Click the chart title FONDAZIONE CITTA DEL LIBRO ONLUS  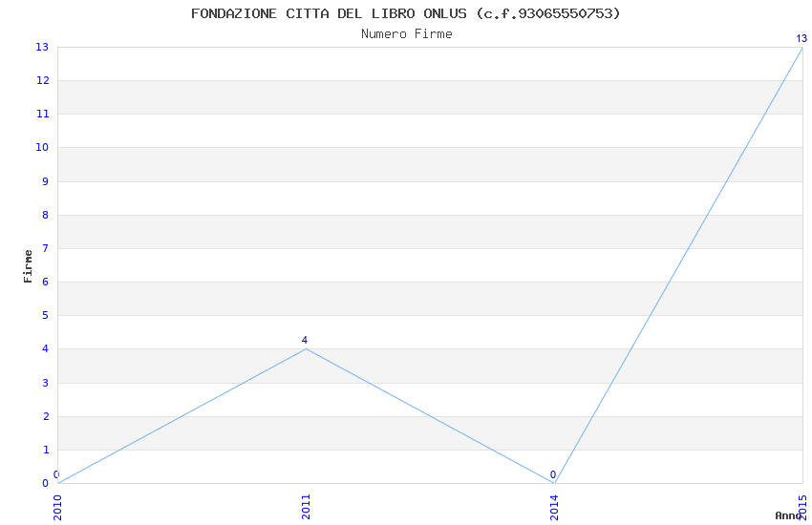pyautogui.click(x=405, y=13)
